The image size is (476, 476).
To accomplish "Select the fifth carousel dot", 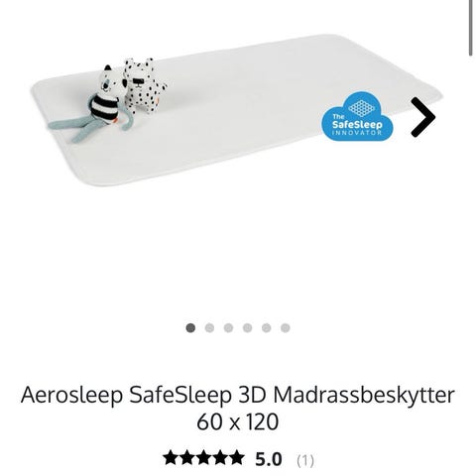I will pyautogui.click(x=267, y=328).
